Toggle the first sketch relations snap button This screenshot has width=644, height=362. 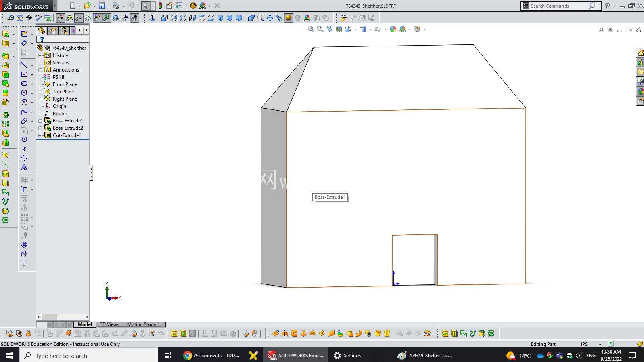pos(60,18)
